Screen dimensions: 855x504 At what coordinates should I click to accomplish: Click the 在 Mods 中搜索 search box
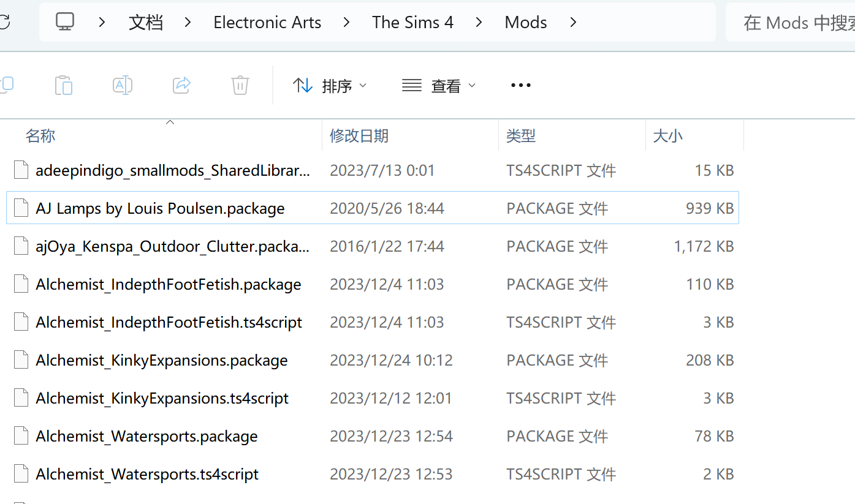[791, 23]
